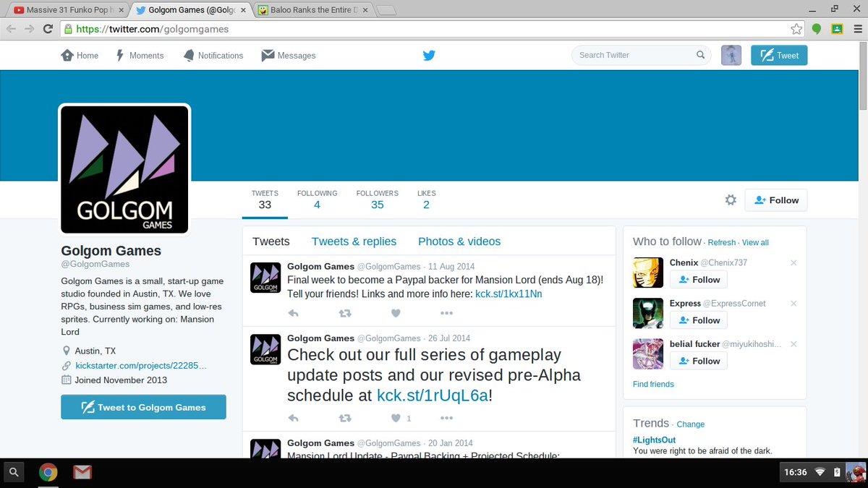Open the kickstarter.com/projects profile link
This screenshot has height=488, width=868.
coord(141,366)
